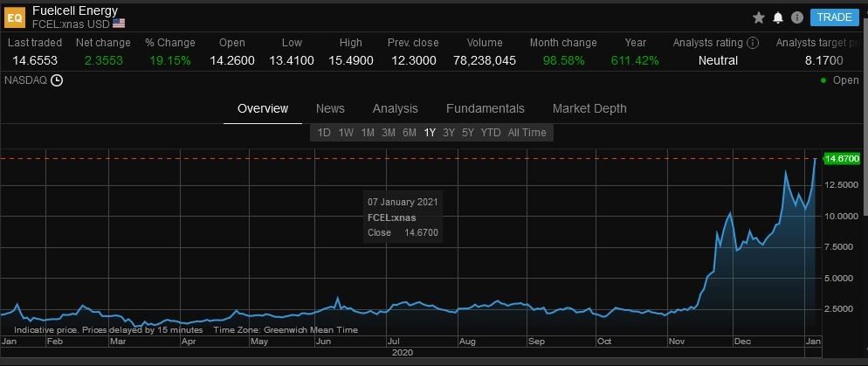The height and width of the screenshot is (366, 868).
Task: Click the High value 15.4900
Action: point(351,61)
